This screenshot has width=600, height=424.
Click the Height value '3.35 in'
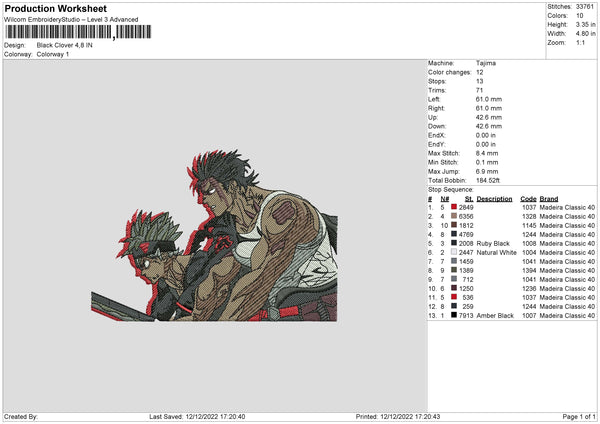pyautogui.click(x=586, y=24)
